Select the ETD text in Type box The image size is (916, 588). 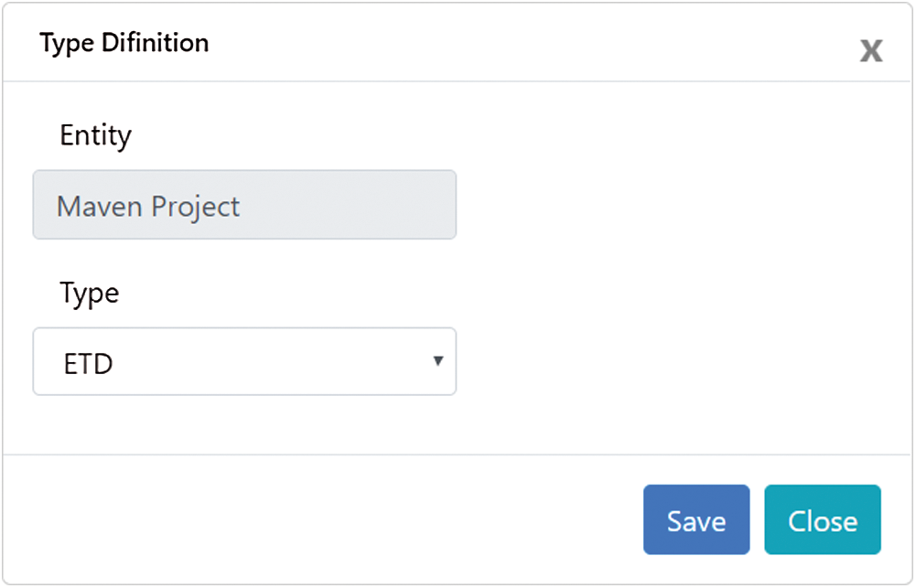tap(89, 364)
